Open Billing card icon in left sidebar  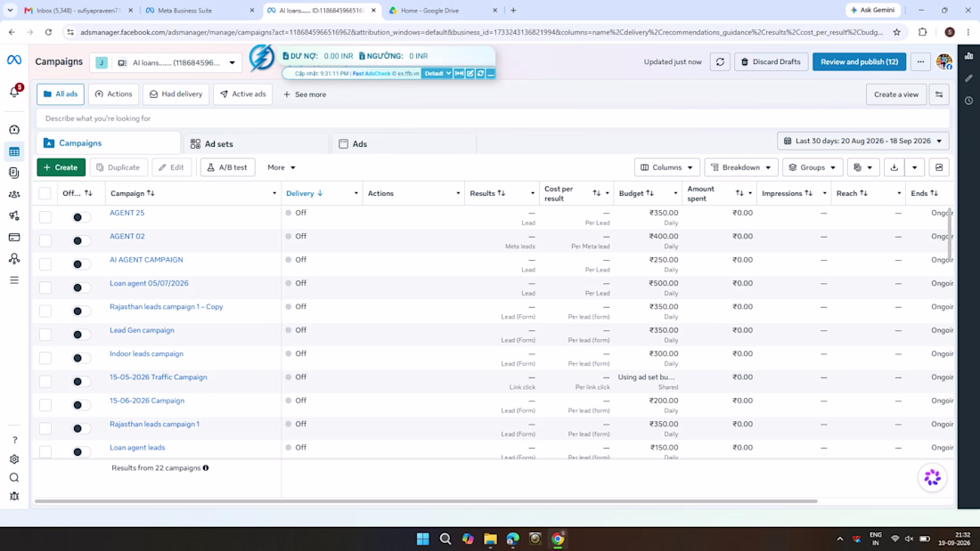pyautogui.click(x=14, y=238)
